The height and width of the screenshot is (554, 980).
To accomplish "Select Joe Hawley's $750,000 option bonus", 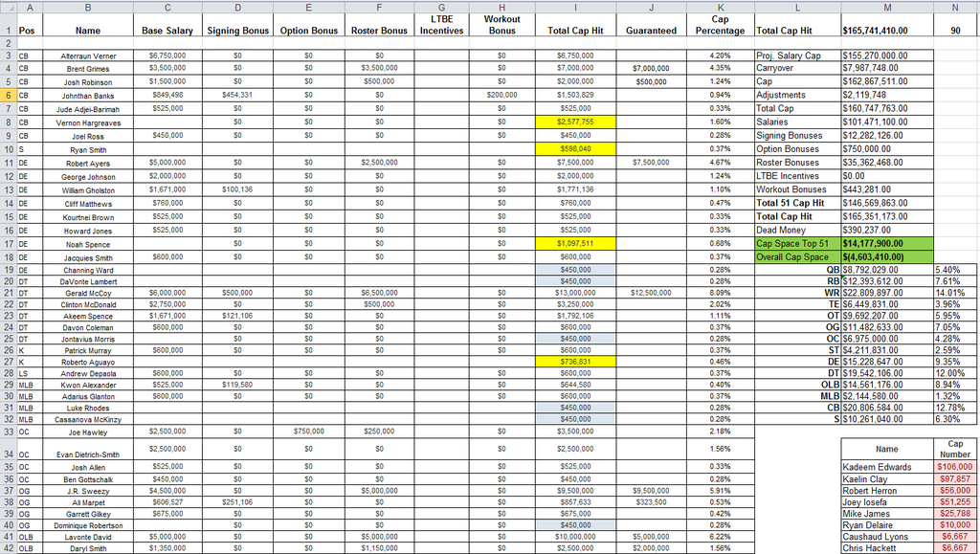I will click(x=309, y=431).
